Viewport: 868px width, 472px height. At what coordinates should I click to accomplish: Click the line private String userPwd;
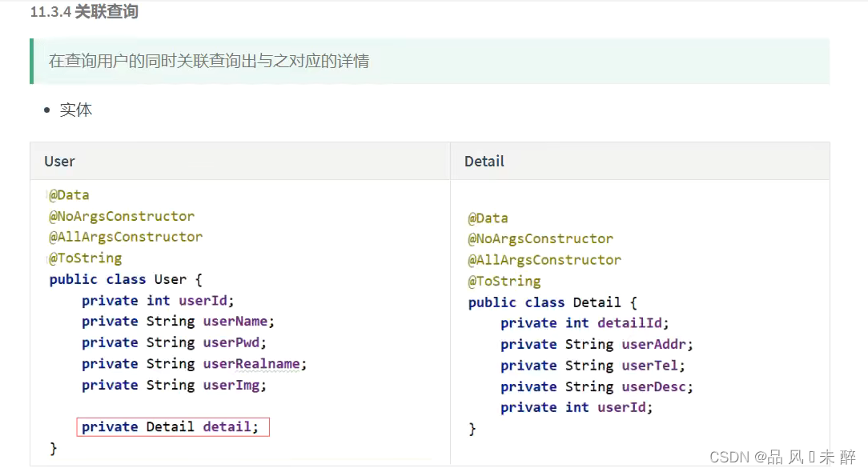click(x=174, y=342)
